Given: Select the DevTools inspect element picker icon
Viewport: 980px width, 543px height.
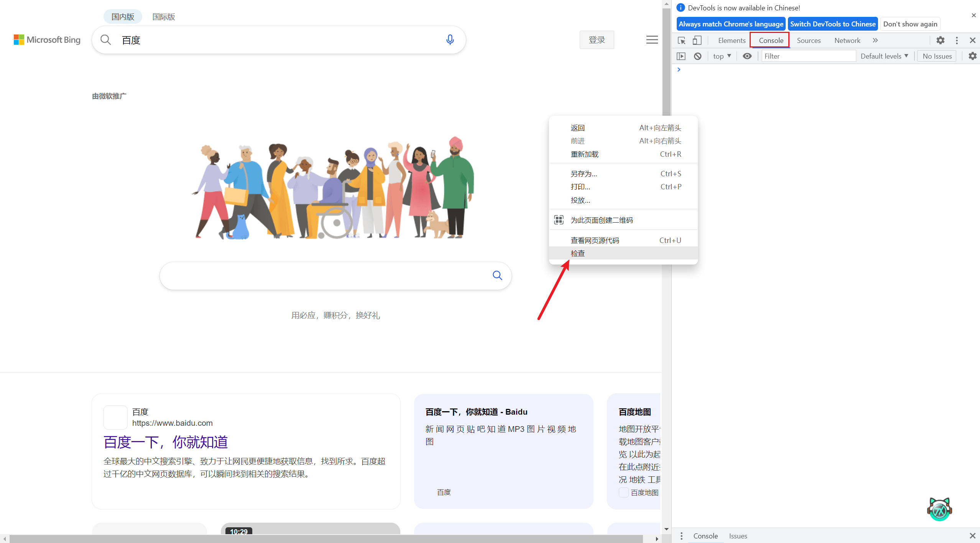Looking at the screenshot, I should 682,40.
